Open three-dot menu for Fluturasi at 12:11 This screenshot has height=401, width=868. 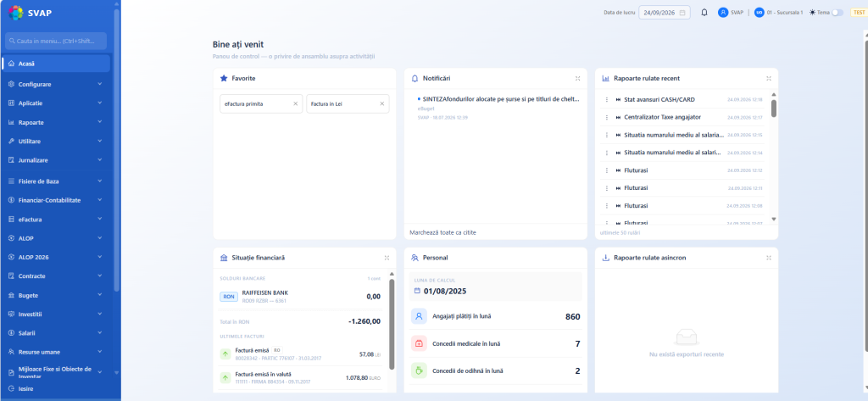click(x=607, y=188)
